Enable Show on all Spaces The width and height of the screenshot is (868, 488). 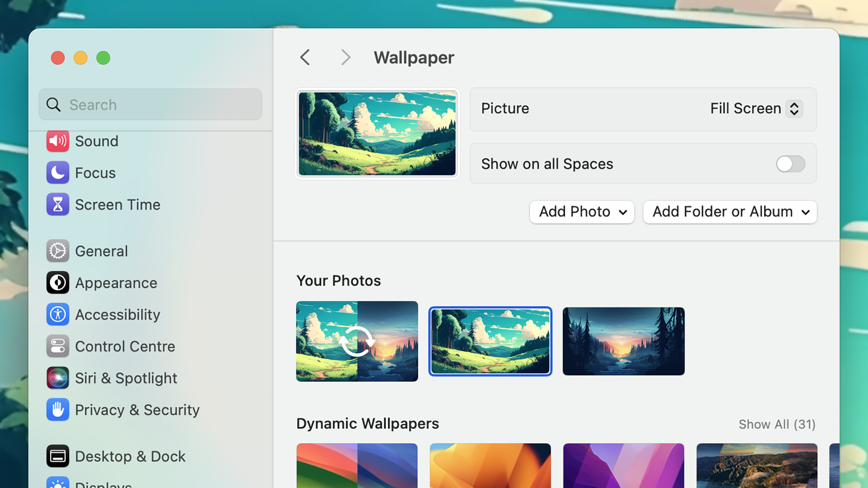(789, 164)
